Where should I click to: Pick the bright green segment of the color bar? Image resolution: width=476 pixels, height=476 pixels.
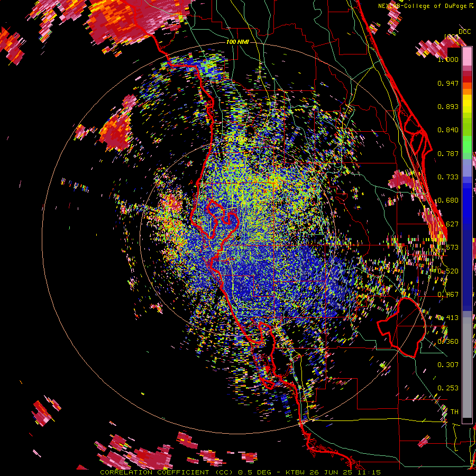[467, 144]
